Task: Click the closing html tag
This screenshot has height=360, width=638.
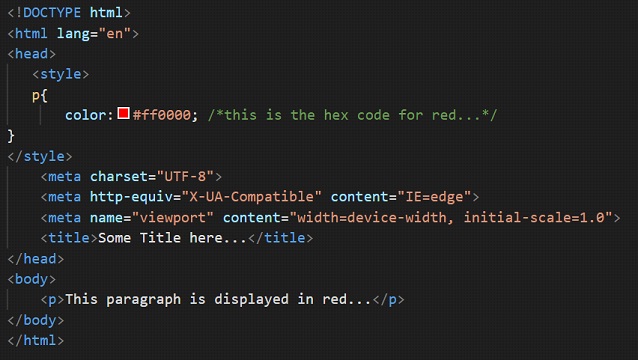Action: coord(36,340)
